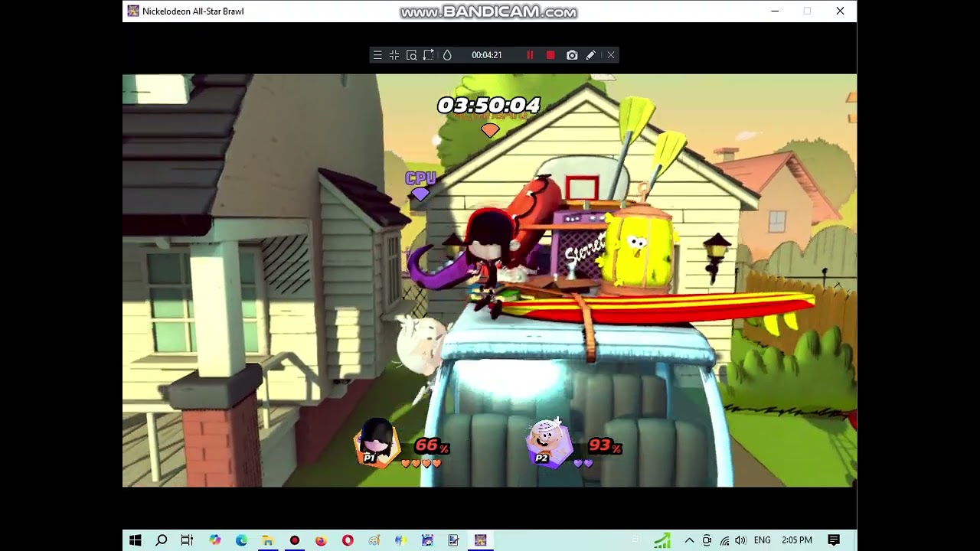The image size is (980, 551).
Task: Open the Windows Start menu
Action: coord(136,540)
